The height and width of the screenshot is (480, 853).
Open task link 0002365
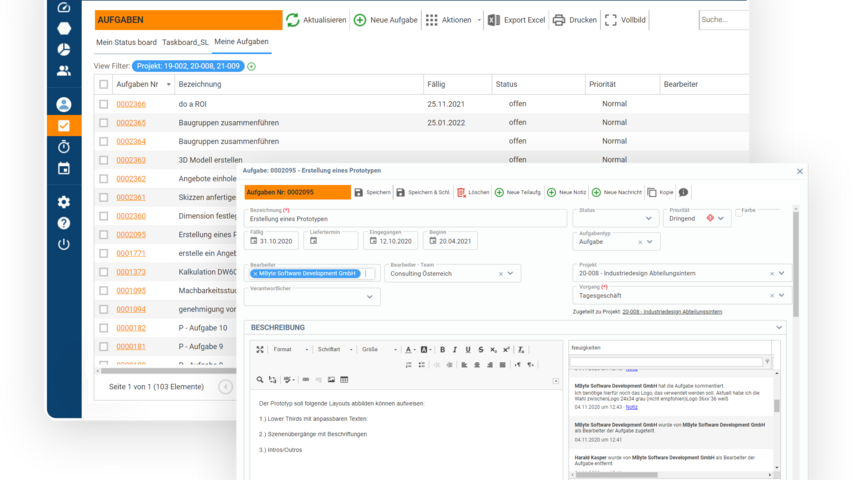point(131,123)
